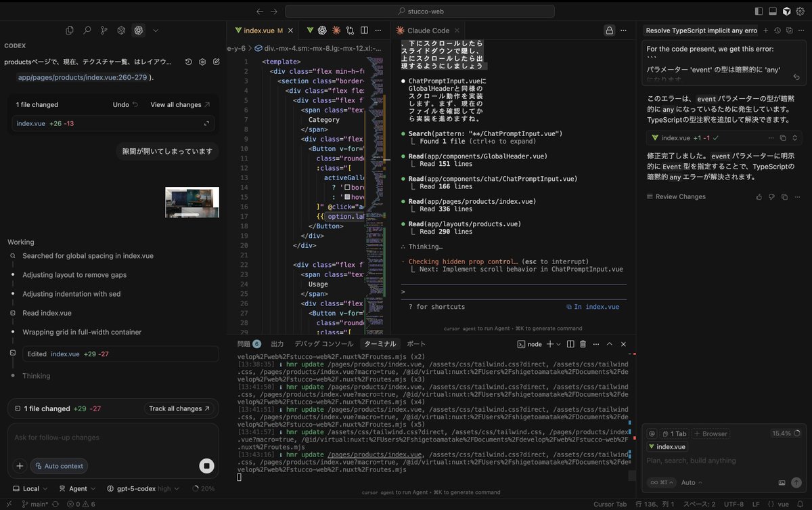Open the Local environment dropdown

point(30,488)
